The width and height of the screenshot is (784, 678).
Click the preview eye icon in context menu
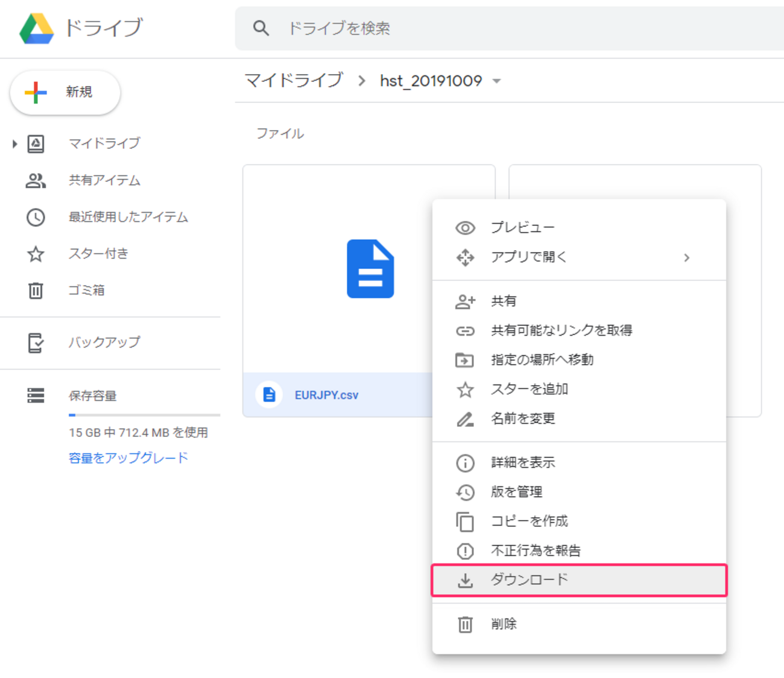(x=464, y=227)
